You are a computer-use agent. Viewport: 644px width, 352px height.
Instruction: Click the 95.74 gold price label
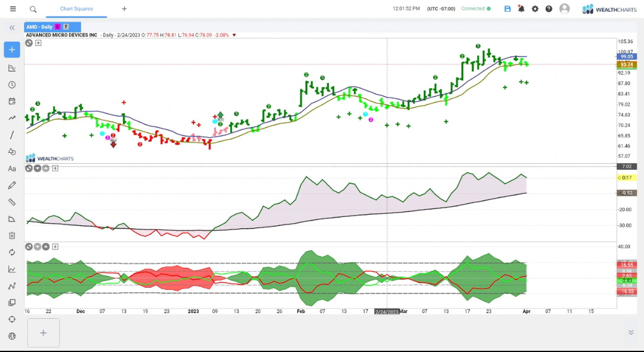click(x=627, y=64)
